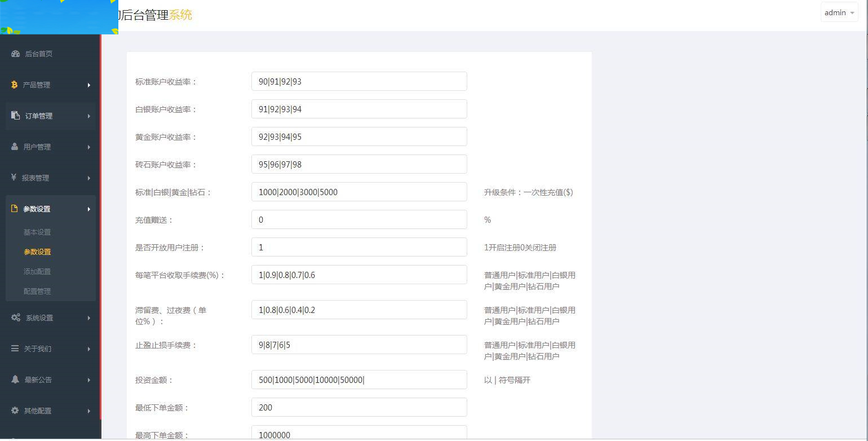Image resolution: width=868 pixels, height=441 pixels.
Task: Open the 关于我们 section
Action: point(37,349)
